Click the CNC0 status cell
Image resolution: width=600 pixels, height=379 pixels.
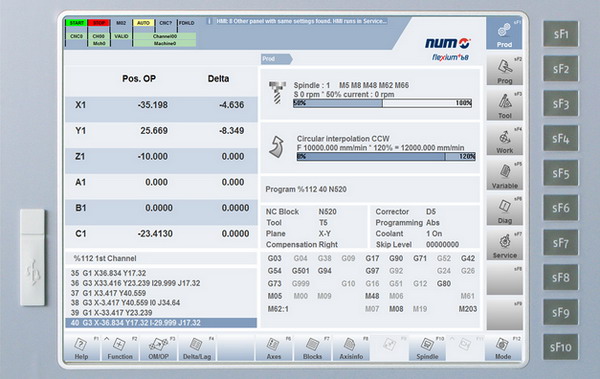[x=77, y=36]
